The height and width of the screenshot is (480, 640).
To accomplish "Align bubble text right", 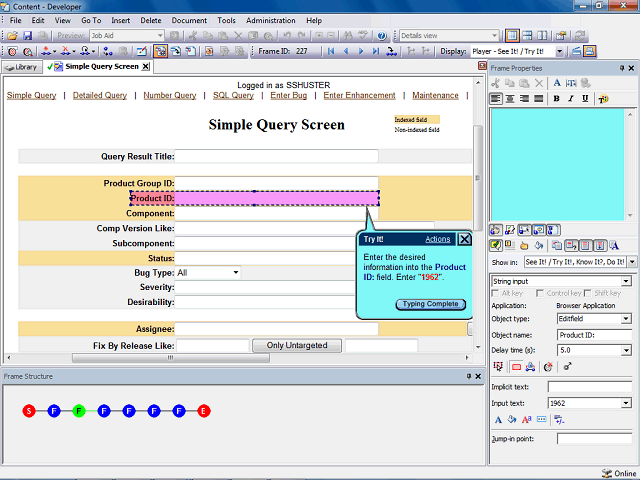I will [524, 99].
